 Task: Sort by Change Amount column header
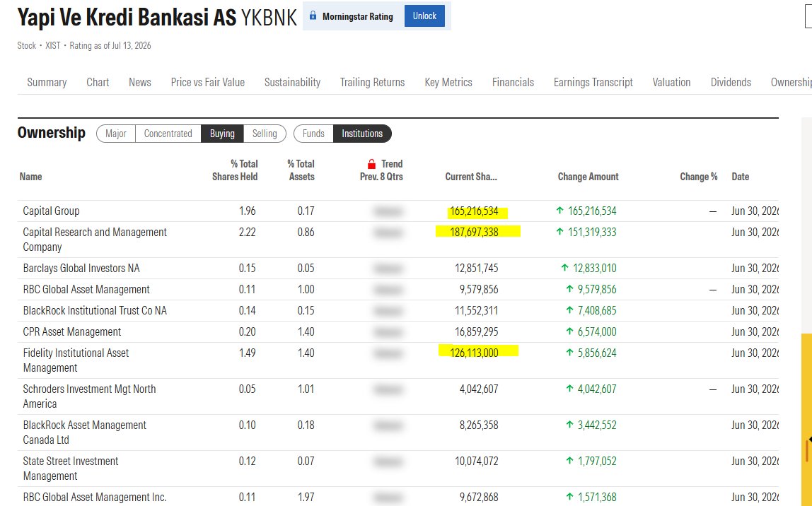pyautogui.click(x=588, y=177)
